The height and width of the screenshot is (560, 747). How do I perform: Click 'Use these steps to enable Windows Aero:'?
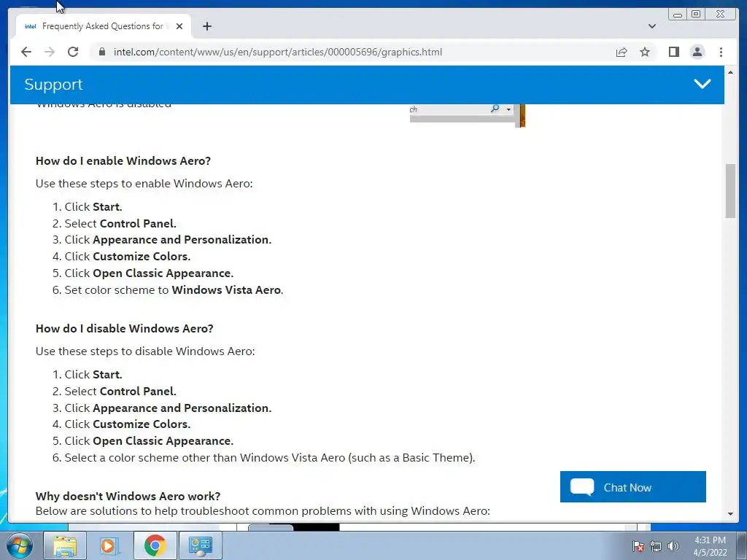[144, 184]
